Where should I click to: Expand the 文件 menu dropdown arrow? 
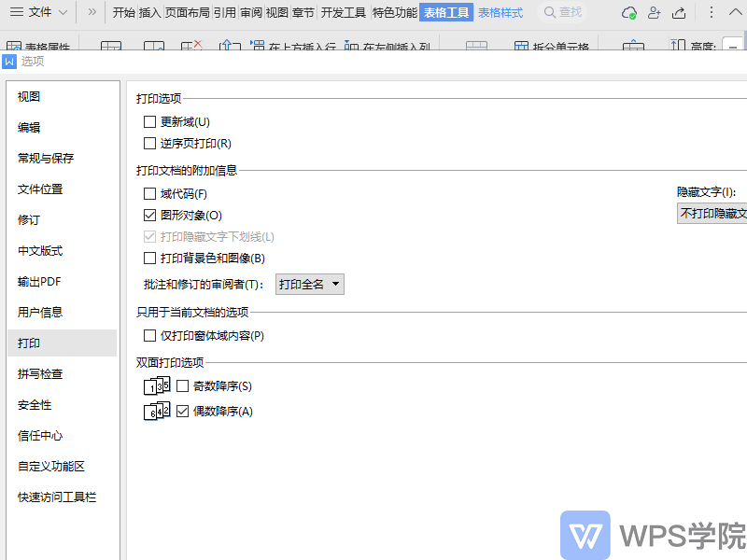tap(63, 12)
